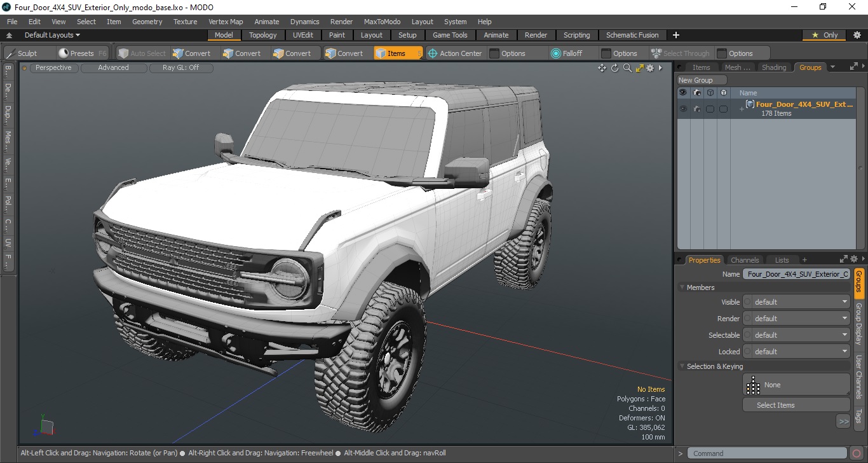
Task: Click the Auto Select button
Action: 142,53
